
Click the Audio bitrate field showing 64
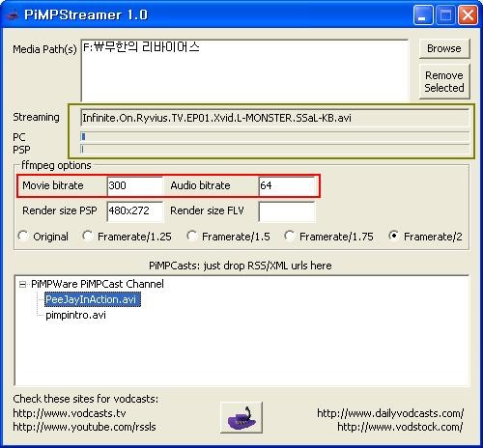tap(287, 185)
